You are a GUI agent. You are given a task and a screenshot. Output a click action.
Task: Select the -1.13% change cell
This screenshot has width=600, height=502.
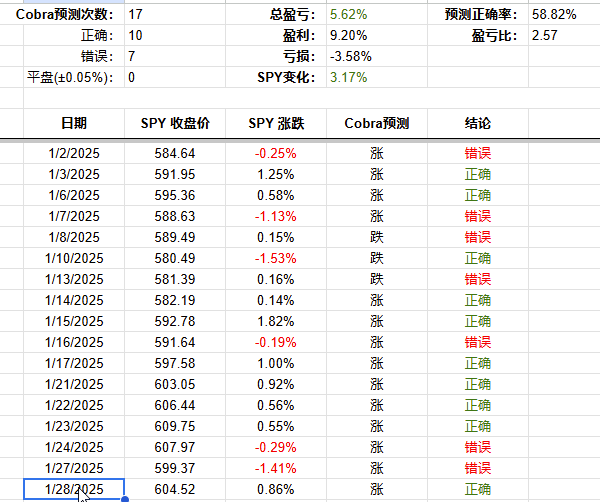[276, 217]
